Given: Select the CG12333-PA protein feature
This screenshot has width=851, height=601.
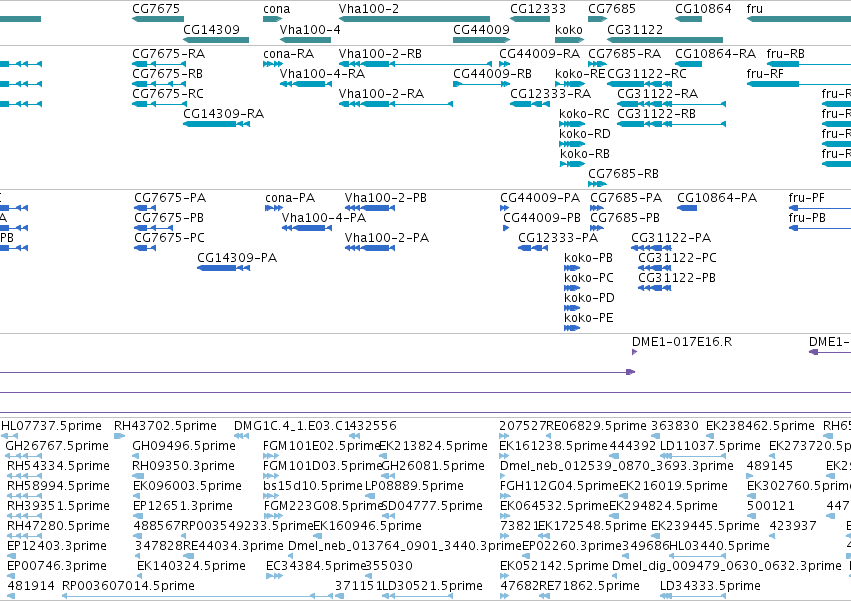Looking at the screenshot, I should [x=533, y=248].
